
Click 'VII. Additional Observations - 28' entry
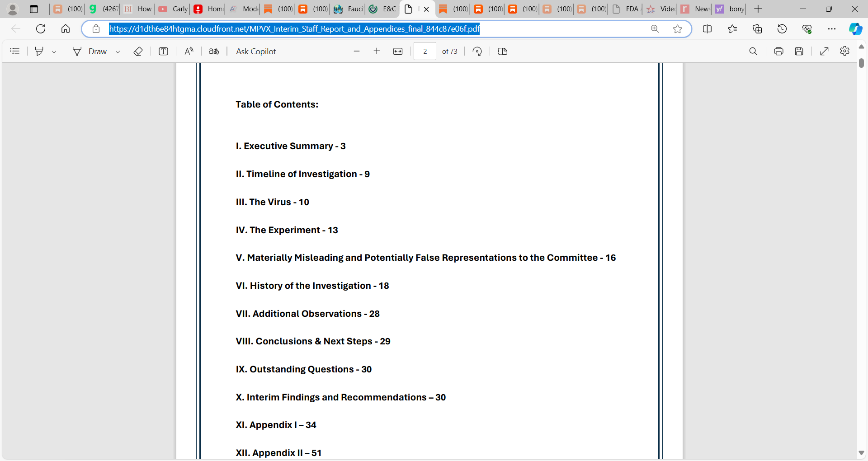tap(307, 314)
